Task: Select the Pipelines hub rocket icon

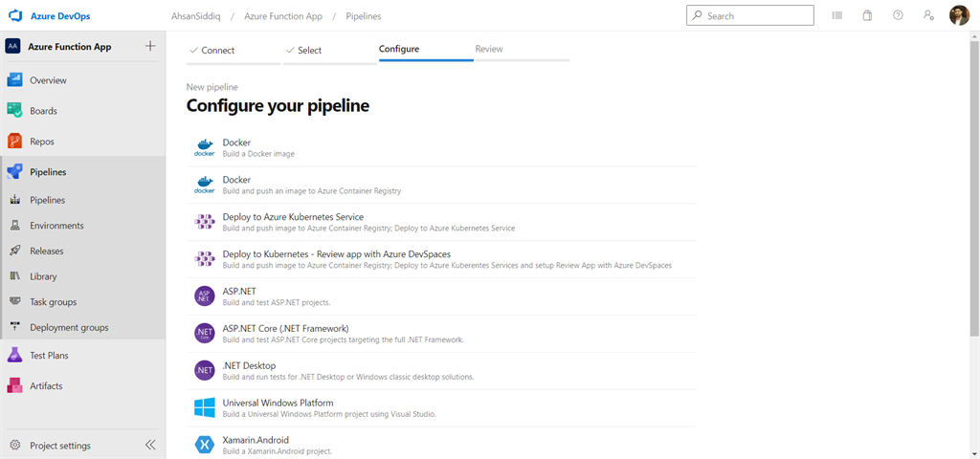Action: click(15, 172)
